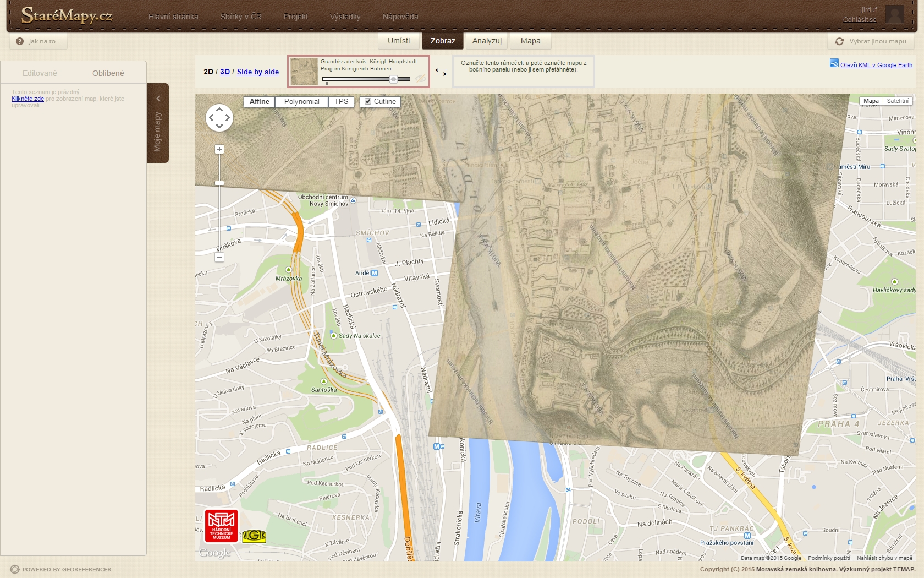
Task: Click the swap maps arrows icon
Action: [441, 72]
